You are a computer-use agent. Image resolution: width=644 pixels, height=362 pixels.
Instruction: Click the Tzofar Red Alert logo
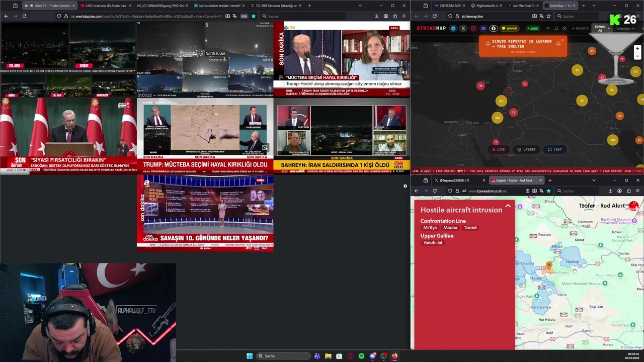(633, 206)
